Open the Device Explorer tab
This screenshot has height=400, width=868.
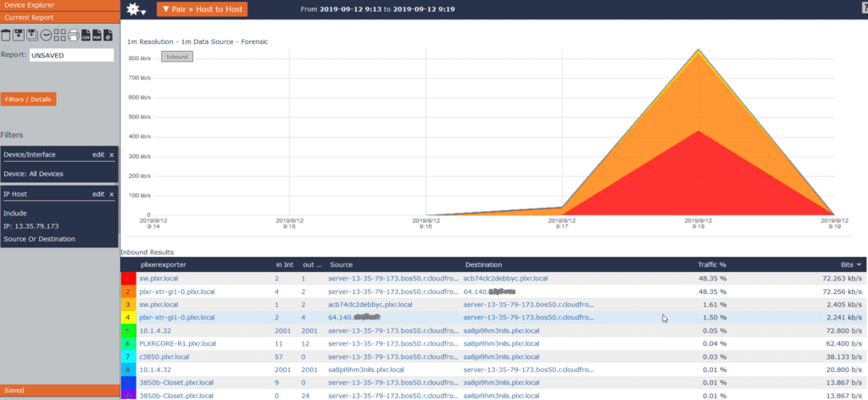(x=60, y=4)
